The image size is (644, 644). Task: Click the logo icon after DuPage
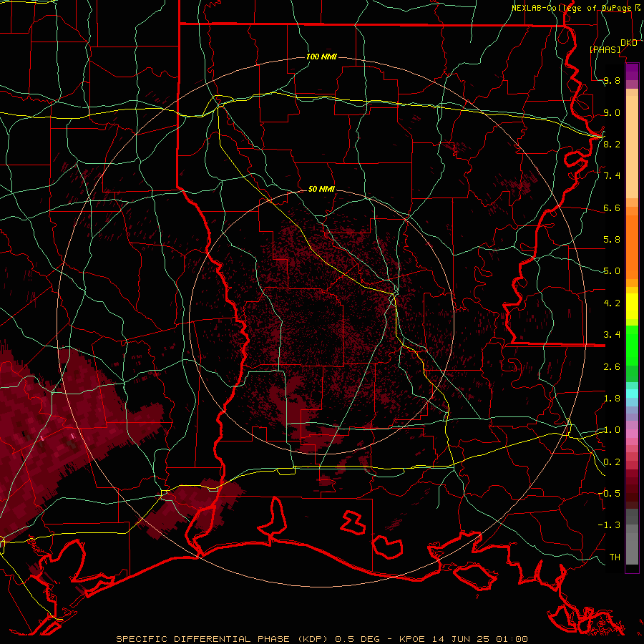(638, 8)
